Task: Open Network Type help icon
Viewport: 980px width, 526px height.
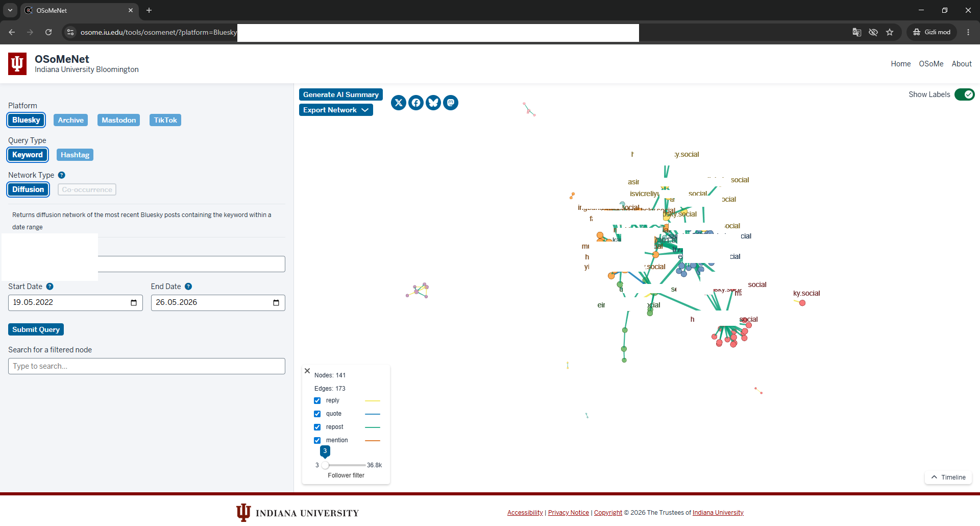Action: coord(62,175)
